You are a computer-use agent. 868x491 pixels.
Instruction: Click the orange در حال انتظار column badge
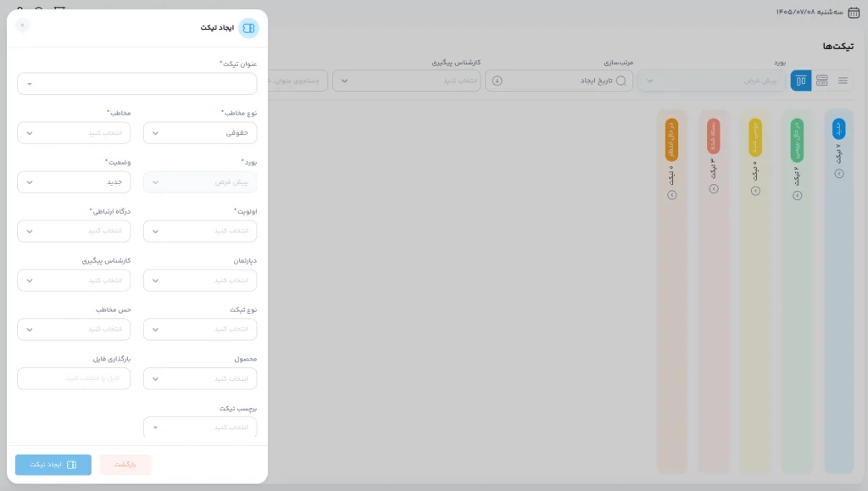pos(671,140)
